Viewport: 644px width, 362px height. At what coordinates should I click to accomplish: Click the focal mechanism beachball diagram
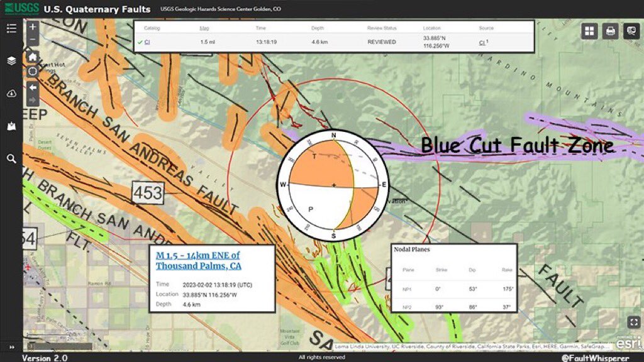[x=333, y=185]
